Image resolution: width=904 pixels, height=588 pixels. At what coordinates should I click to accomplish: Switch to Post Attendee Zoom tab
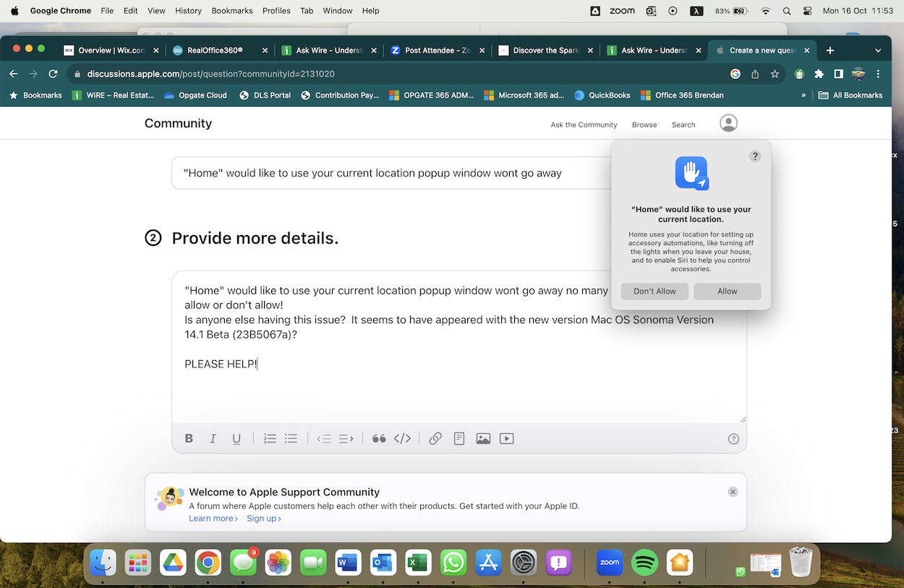point(437,51)
